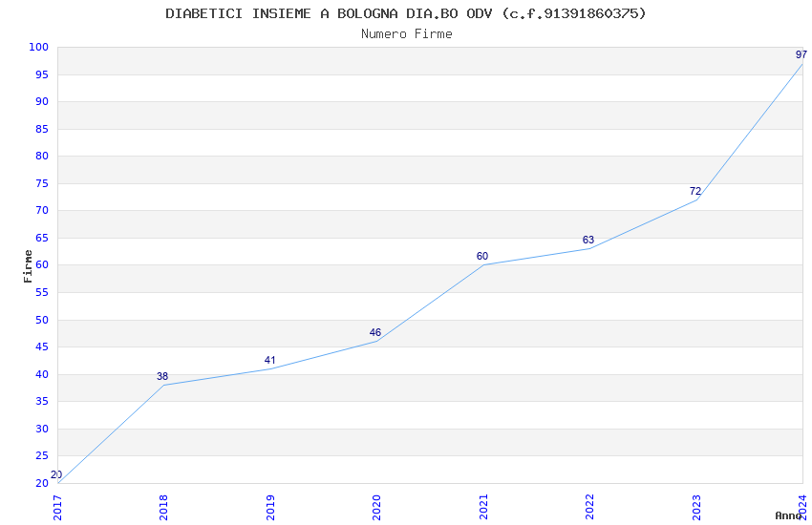Viewport: 812px width, 525px height.
Task: Click y-axis tick value 45
Action: (42, 346)
